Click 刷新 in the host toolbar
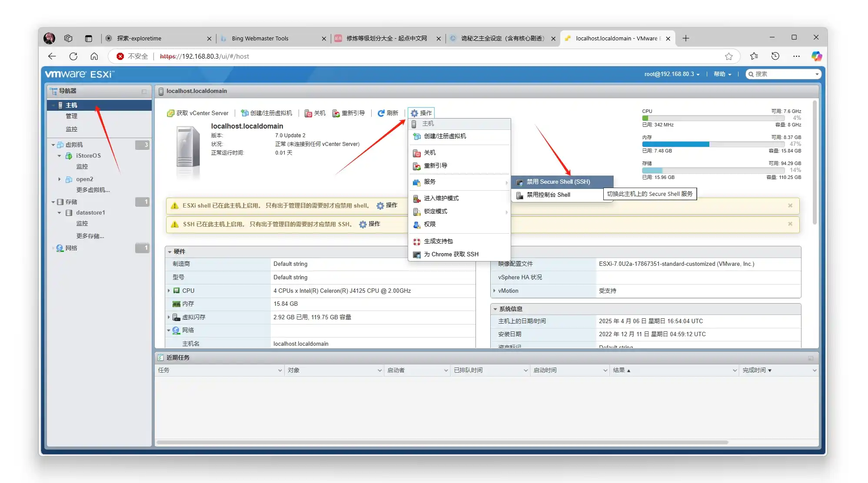This screenshot has height=483, width=868. tap(388, 113)
